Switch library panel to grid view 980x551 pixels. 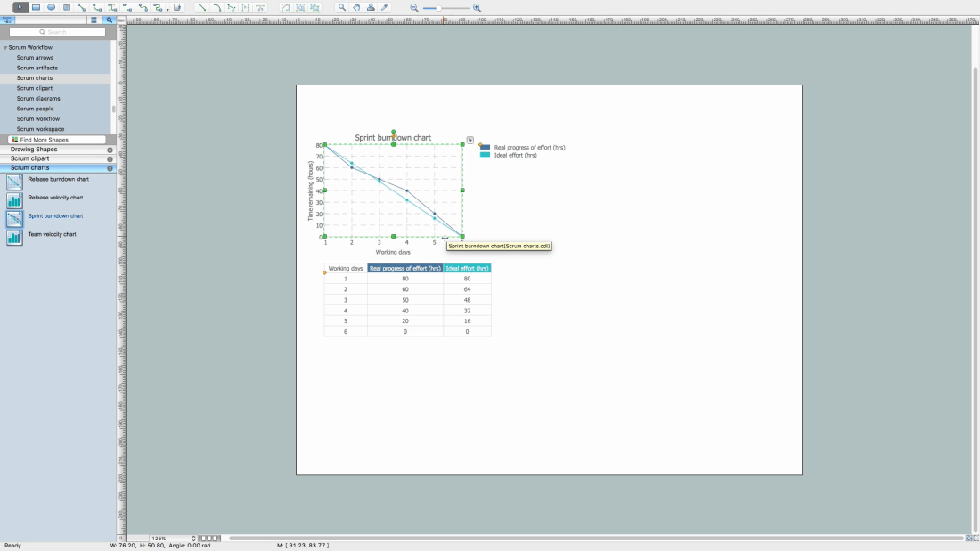click(94, 19)
